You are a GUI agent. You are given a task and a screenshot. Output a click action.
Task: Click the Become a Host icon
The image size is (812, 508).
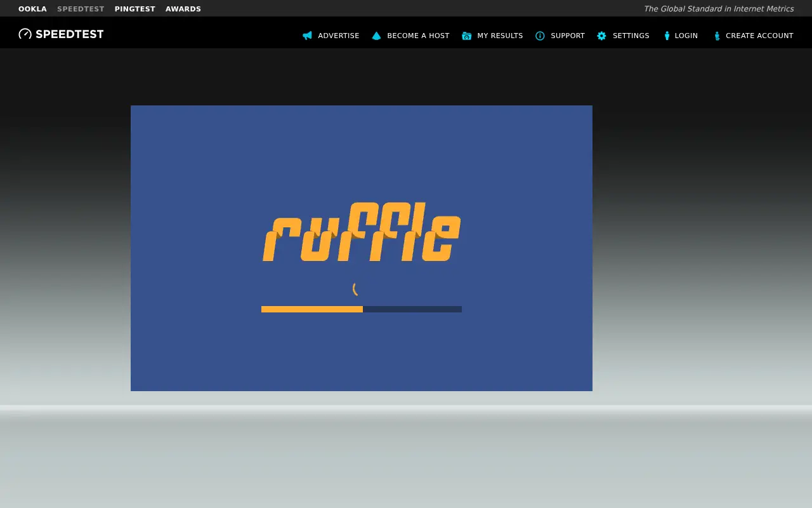376,36
